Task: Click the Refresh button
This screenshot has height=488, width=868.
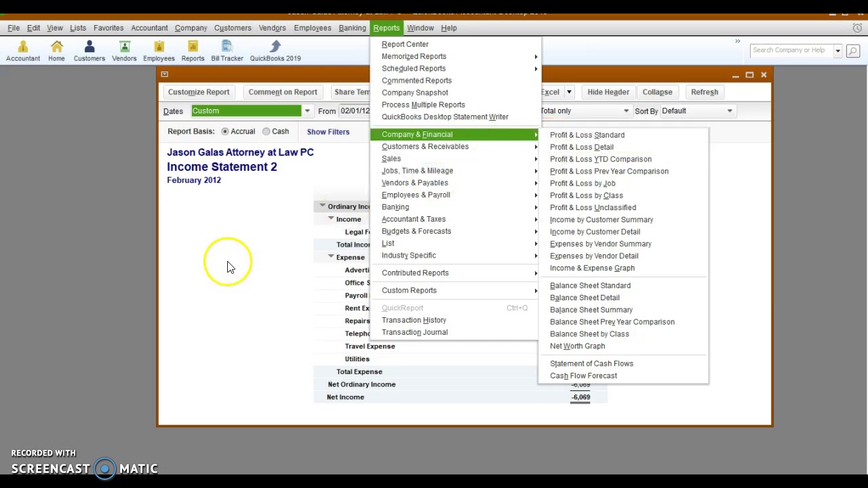Action: tap(705, 92)
